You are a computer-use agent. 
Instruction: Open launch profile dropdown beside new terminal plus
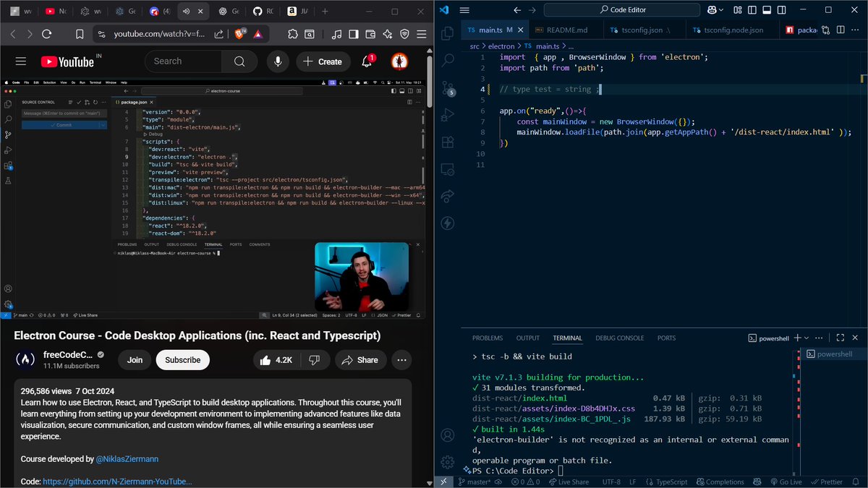[x=807, y=338]
